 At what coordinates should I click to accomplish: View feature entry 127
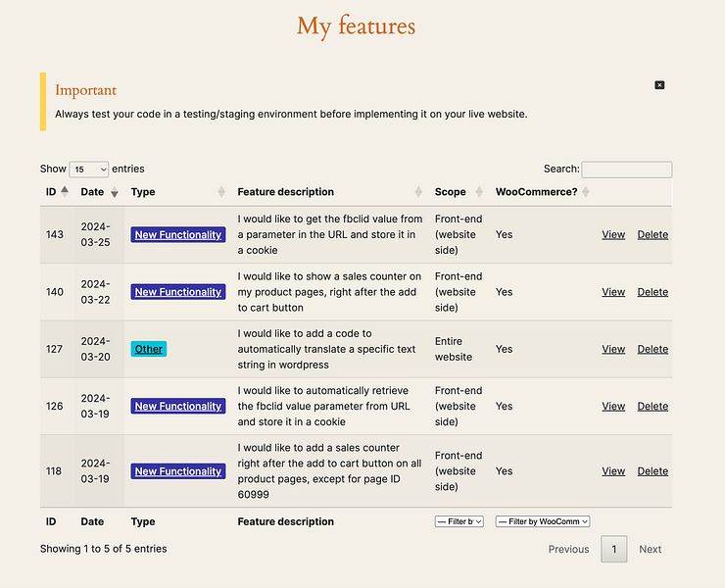613,349
